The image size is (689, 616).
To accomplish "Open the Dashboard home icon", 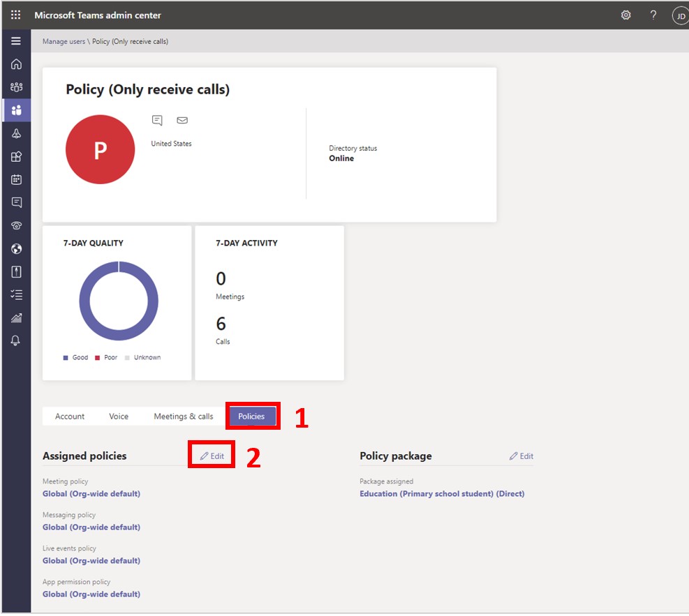I will click(x=15, y=63).
